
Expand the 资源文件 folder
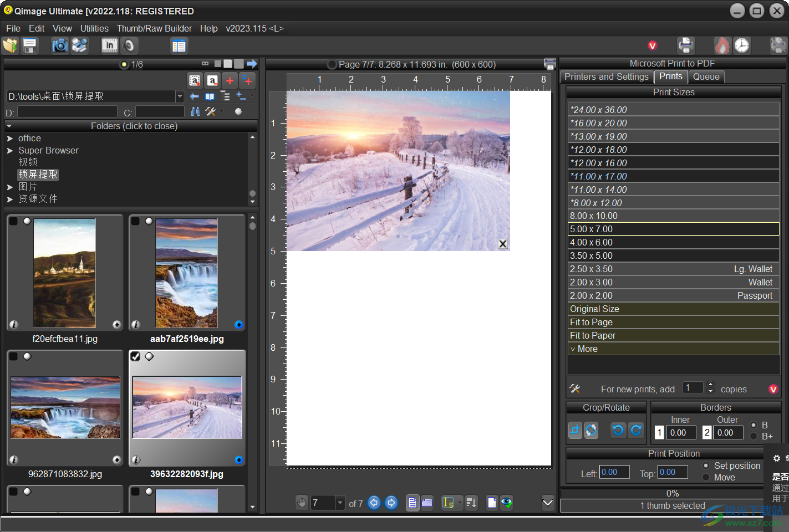pyautogui.click(x=10, y=199)
